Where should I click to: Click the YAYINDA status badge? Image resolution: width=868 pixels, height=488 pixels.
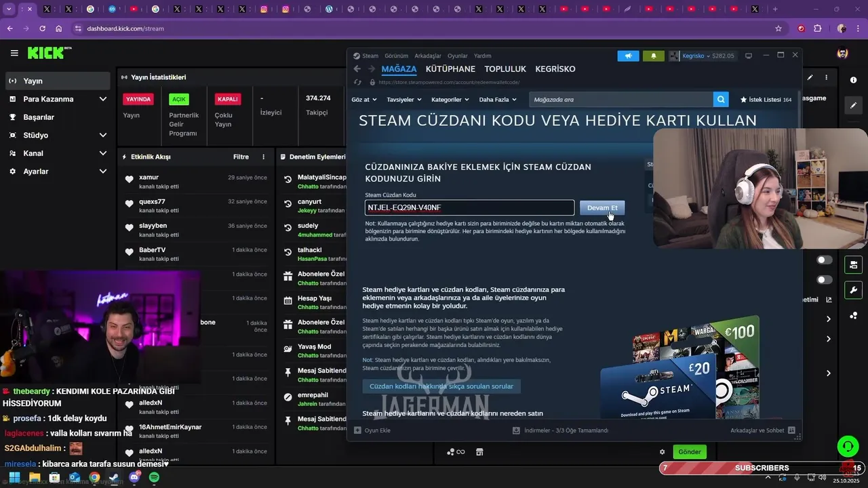[x=138, y=99]
